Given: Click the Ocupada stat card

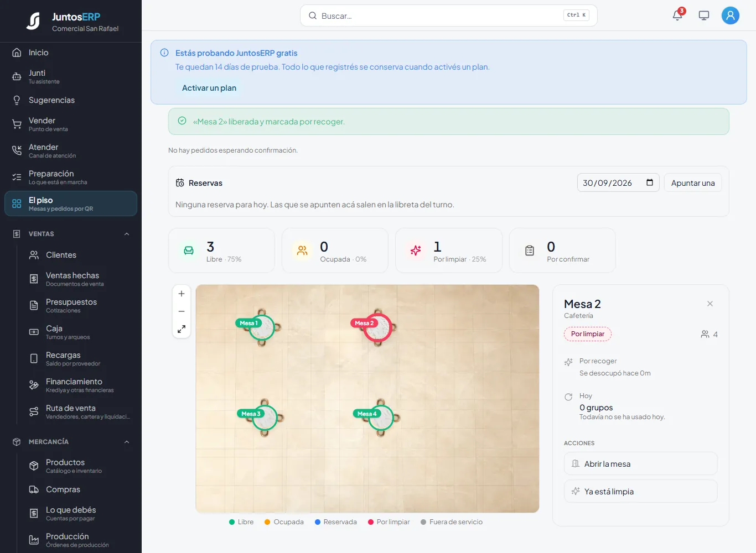Looking at the screenshot, I should click(x=335, y=251).
